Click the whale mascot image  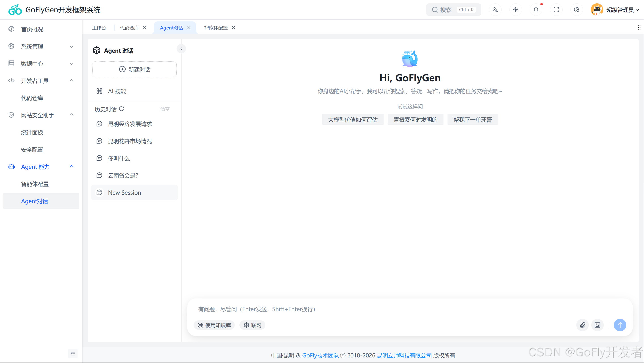[x=410, y=59]
